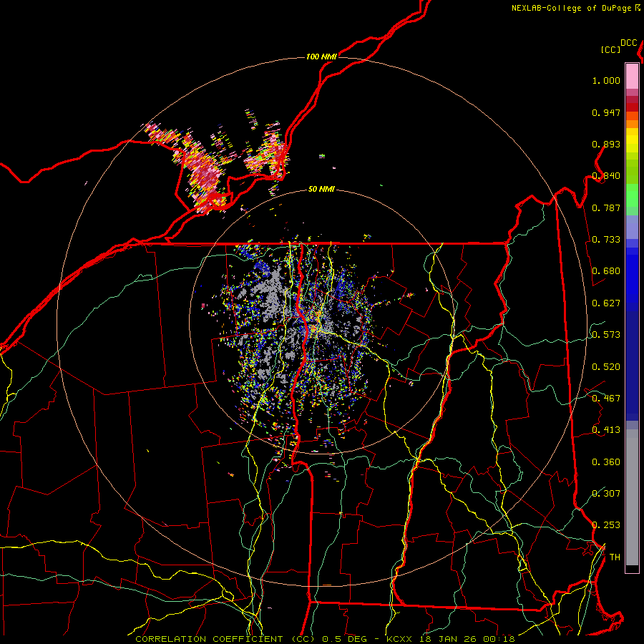Click the TH threshold label
This screenshot has width=644, height=644.
click(615, 557)
